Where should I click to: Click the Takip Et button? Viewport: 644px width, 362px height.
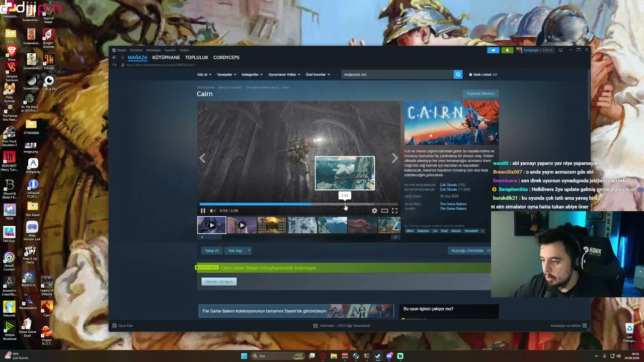click(x=212, y=250)
